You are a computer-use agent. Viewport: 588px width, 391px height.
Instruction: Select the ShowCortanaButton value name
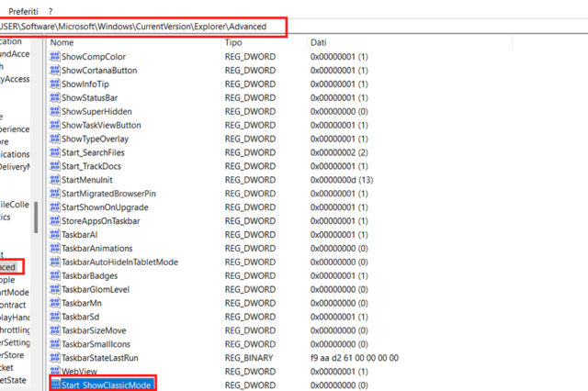click(99, 70)
